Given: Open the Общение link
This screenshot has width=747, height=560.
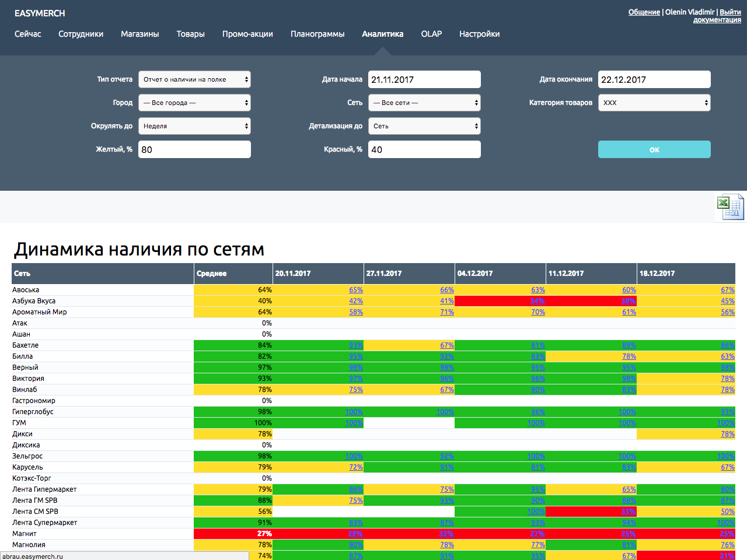Looking at the screenshot, I should (644, 12).
